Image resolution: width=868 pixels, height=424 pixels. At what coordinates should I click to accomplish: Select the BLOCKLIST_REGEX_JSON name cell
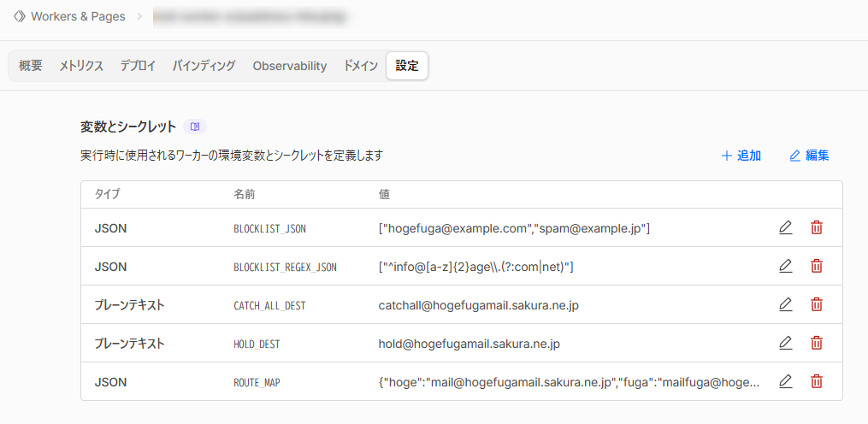coord(285,268)
